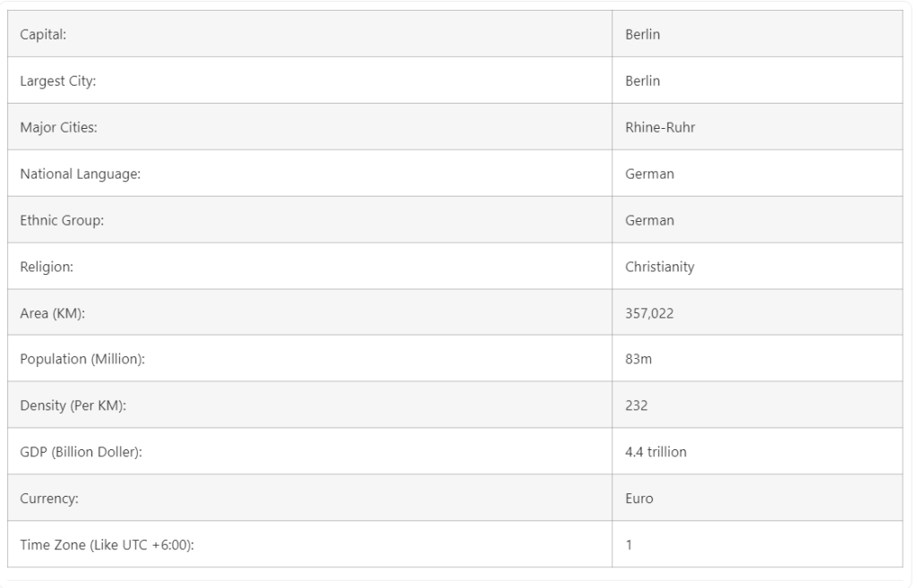This screenshot has height=588, width=917.
Task: Select the Berlin value beside Largest City
Action: [x=642, y=81]
